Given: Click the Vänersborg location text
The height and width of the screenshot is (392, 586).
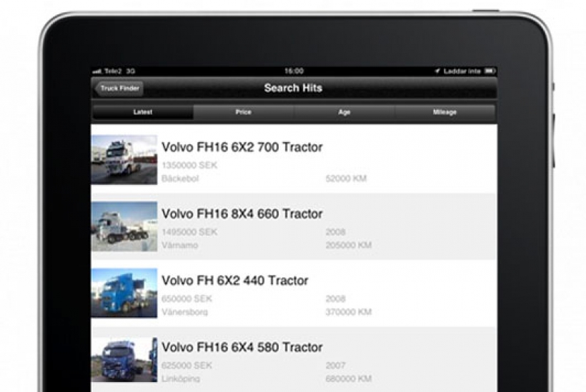Looking at the screenshot, I should coord(184,312).
